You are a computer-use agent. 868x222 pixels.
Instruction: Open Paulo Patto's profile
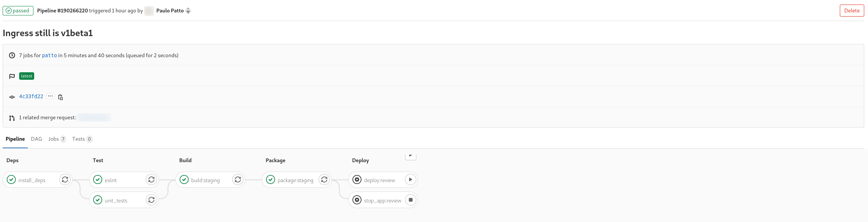pyautogui.click(x=170, y=11)
